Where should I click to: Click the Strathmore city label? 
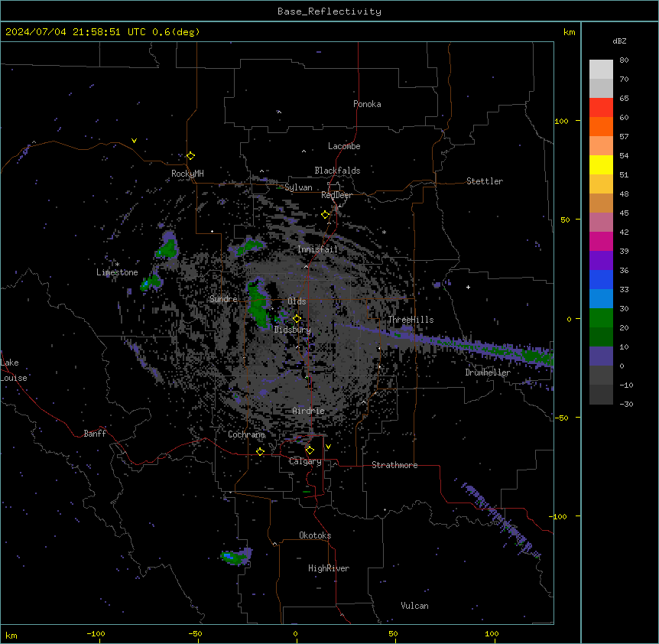[394, 465]
